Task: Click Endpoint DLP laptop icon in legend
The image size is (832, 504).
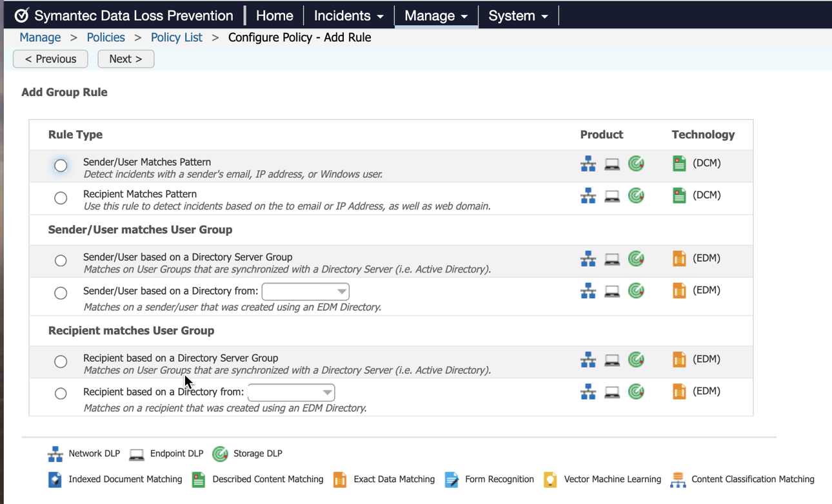Action: pos(137,454)
